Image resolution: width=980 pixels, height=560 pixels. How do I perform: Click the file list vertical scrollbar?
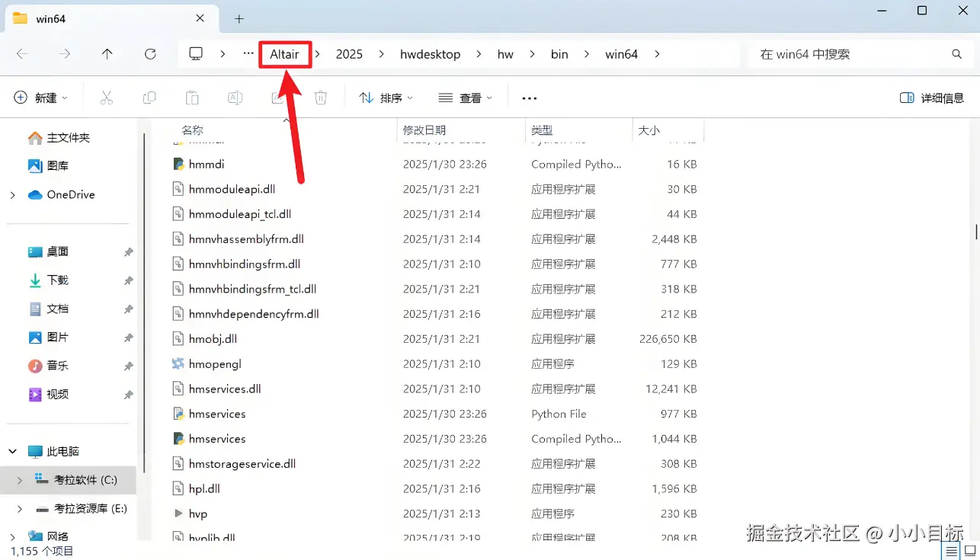point(976,231)
